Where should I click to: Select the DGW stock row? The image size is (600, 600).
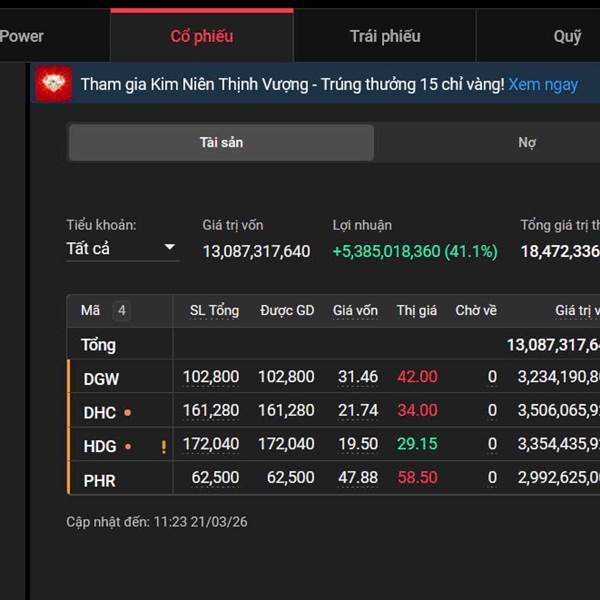(x=101, y=378)
